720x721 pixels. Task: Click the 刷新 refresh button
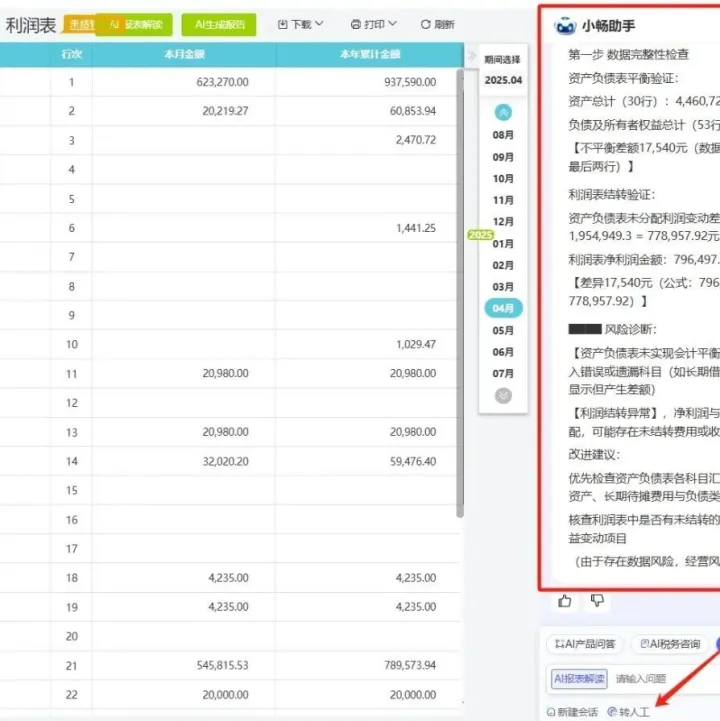coord(438,24)
